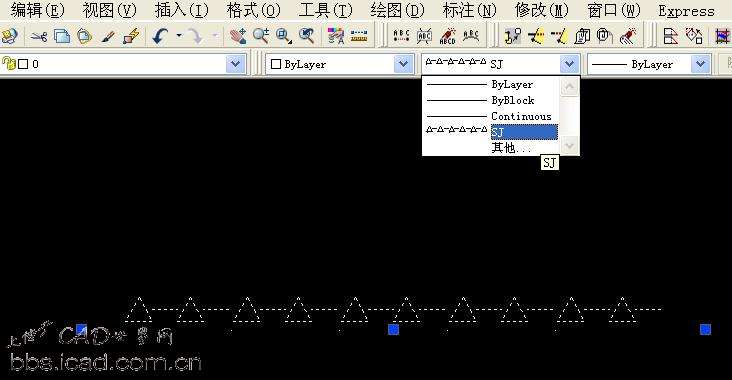The width and height of the screenshot is (732, 380).
Task: Click the Zoom Window magnifier icon
Action: click(x=284, y=36)
